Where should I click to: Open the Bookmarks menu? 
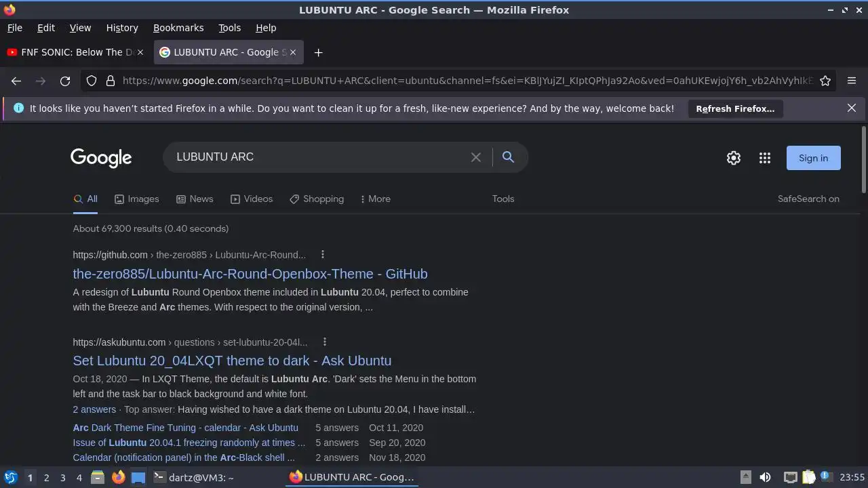[178, 28]
